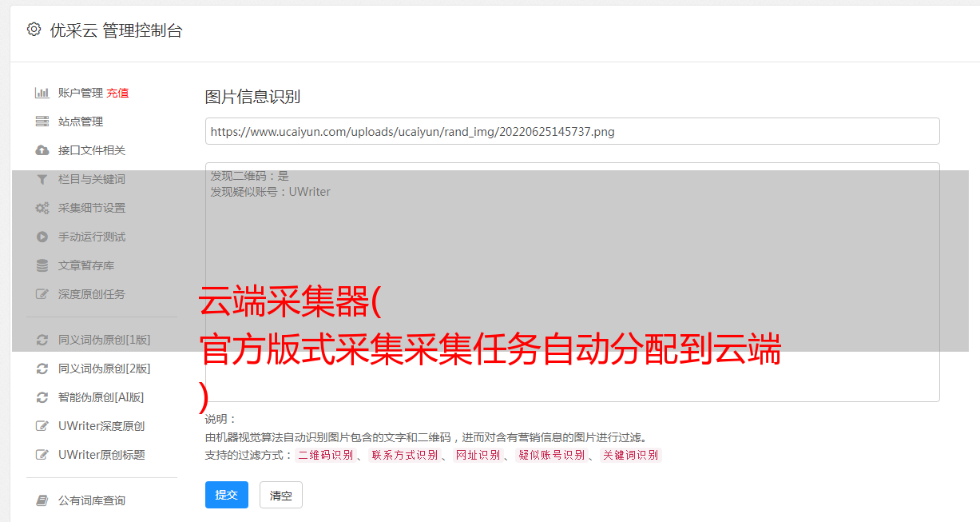Click the refresh icon for 智能伪原创[AI版]

pyautogui.click(x=42, y=397)
